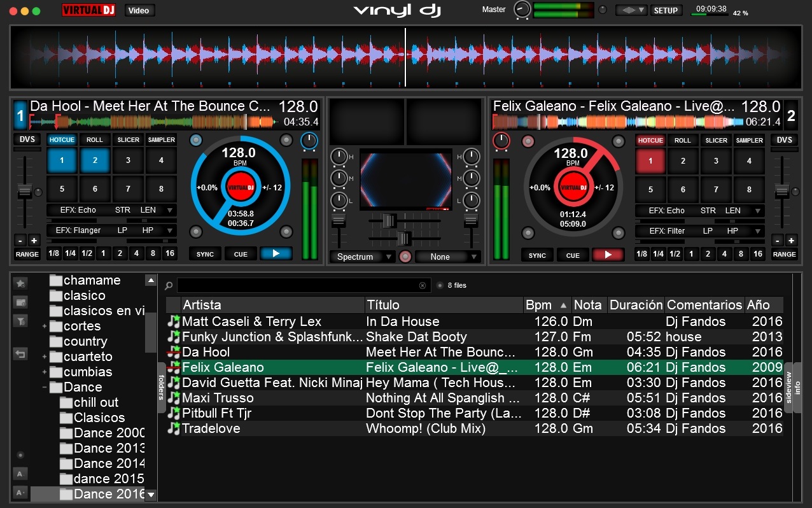Image resolution: width=812 pixels, height=508 pixels.
Task: Switch deck 1 pads to SAMPLER
Action: (x=162, y=140)
